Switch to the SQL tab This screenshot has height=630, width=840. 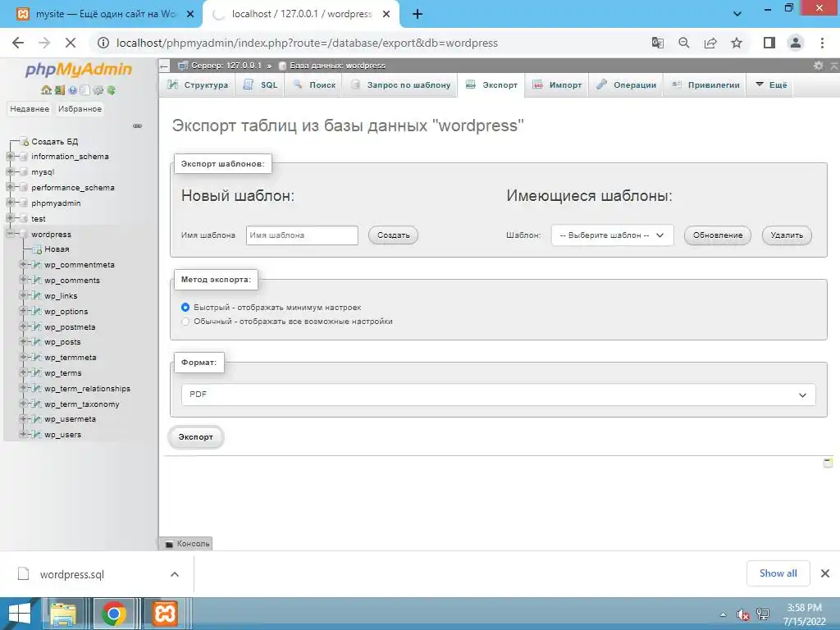coord(261,84)
